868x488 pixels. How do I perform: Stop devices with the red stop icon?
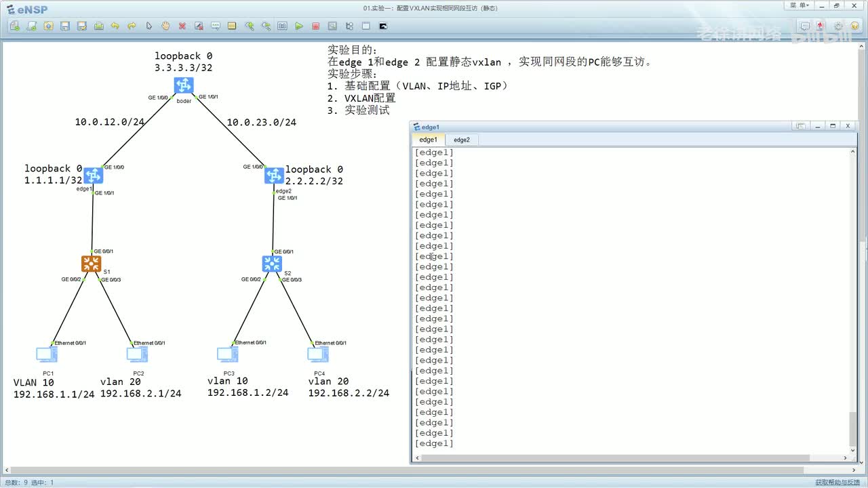tap(316, 26)
